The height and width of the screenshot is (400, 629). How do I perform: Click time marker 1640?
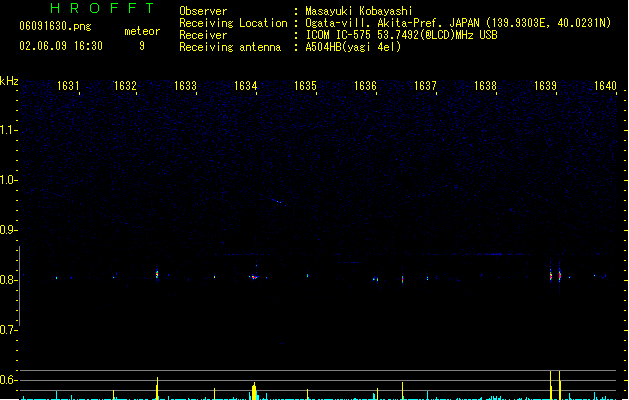tap(605, 86)
